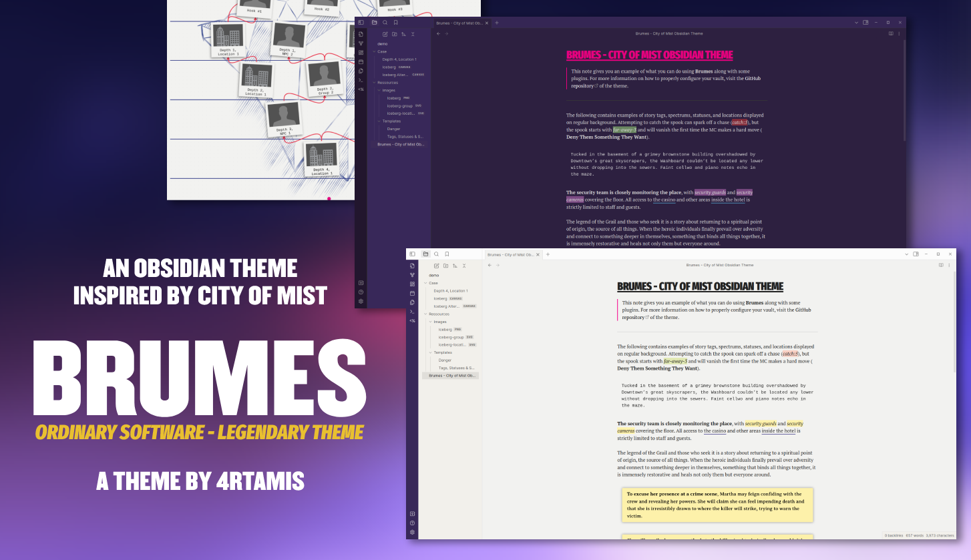Open more options menu in dark window
This screenshot has height=560, width=971.
click(x=899, y=33)
